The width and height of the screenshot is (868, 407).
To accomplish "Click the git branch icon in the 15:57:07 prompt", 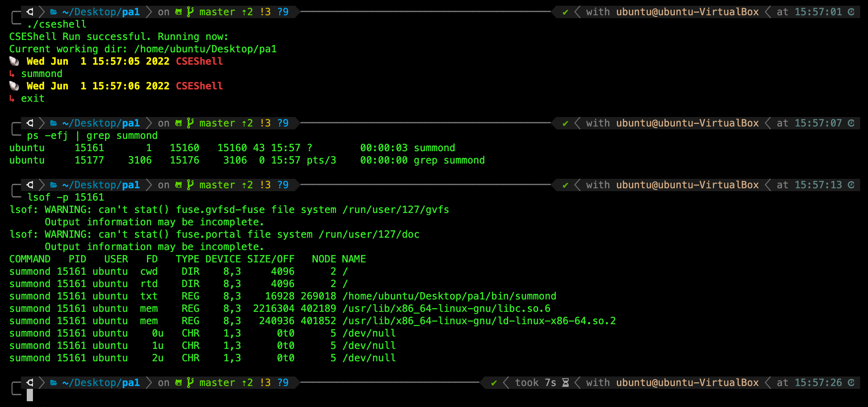I will point(190,123).
